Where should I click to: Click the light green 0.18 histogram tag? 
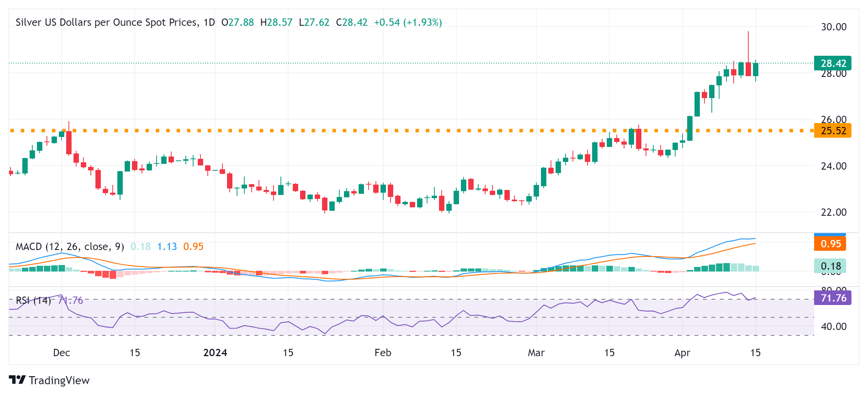[830, 266]
